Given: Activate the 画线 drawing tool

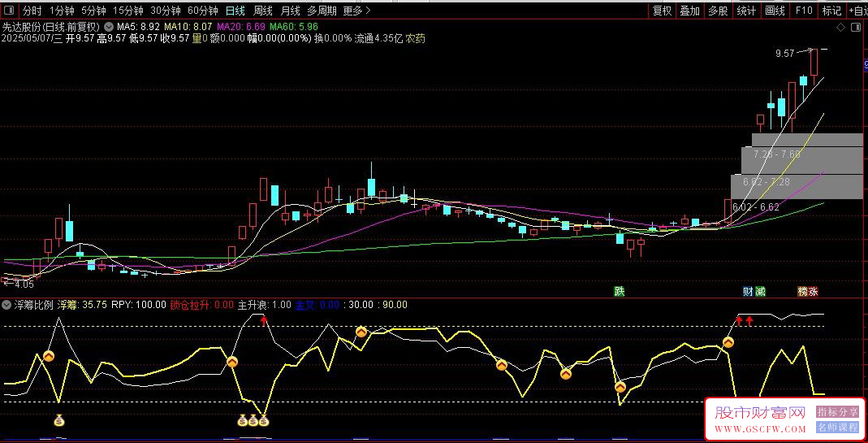Looking at the screenshot, I should point(775,10).
